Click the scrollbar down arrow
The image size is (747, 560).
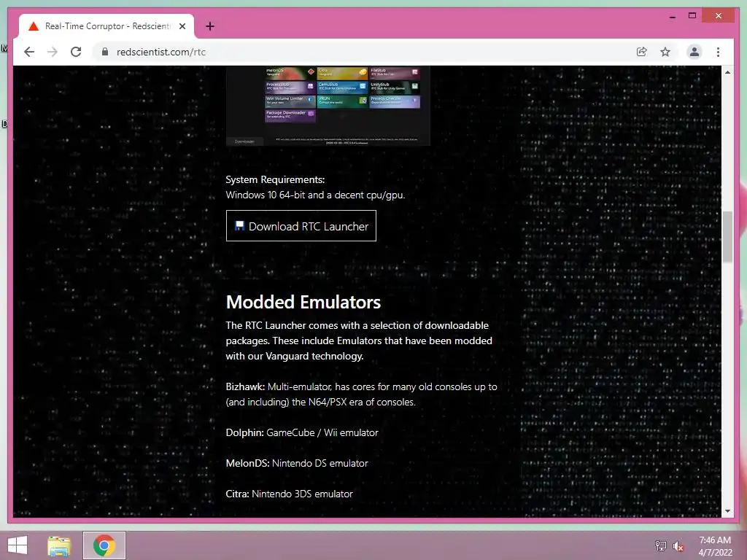click(727, 511)
